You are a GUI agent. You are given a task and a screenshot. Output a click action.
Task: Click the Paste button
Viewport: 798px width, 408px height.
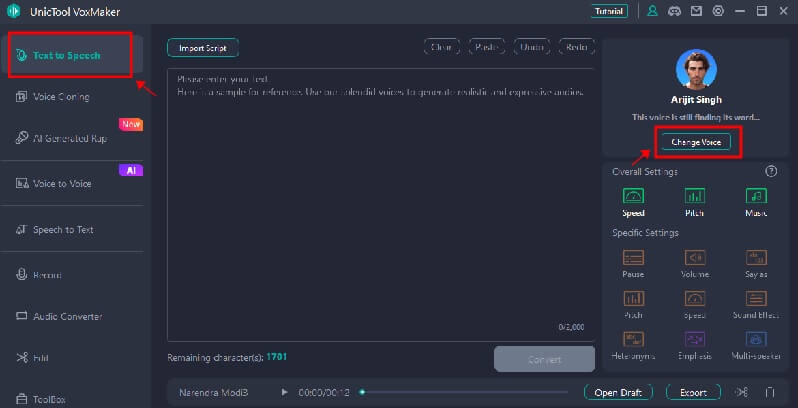pos(487,47)
